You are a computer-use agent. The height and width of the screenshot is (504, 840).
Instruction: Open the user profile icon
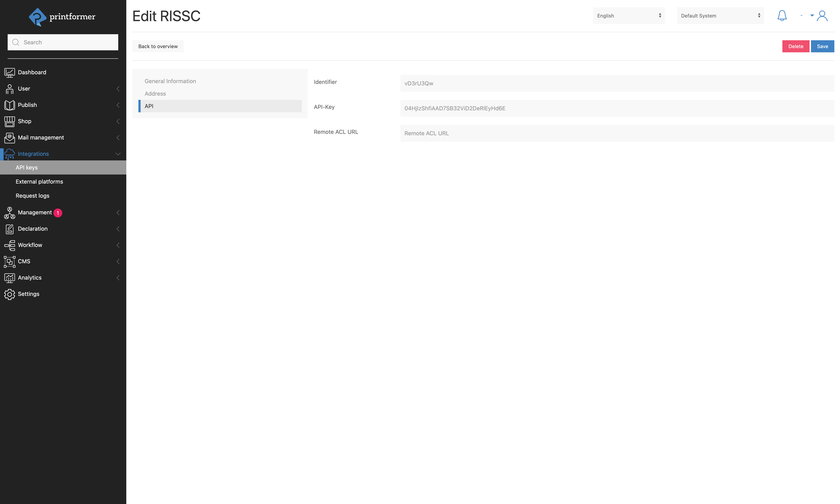click(822, 16)
